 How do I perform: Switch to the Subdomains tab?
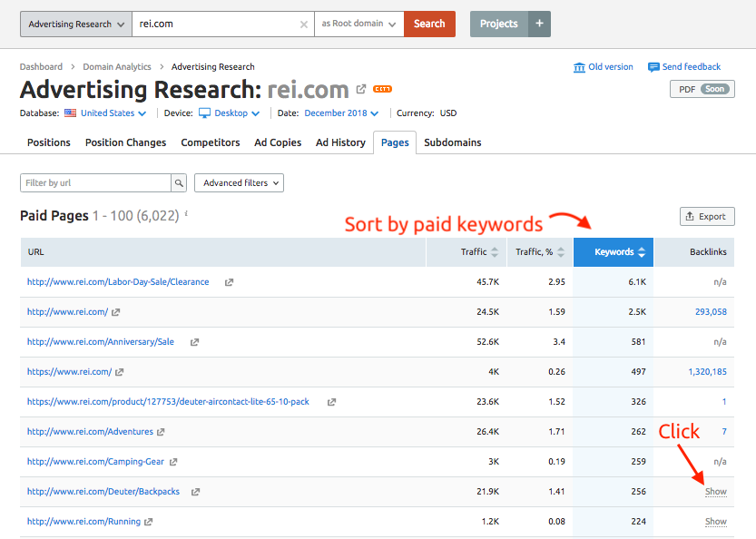pos(452,142)
